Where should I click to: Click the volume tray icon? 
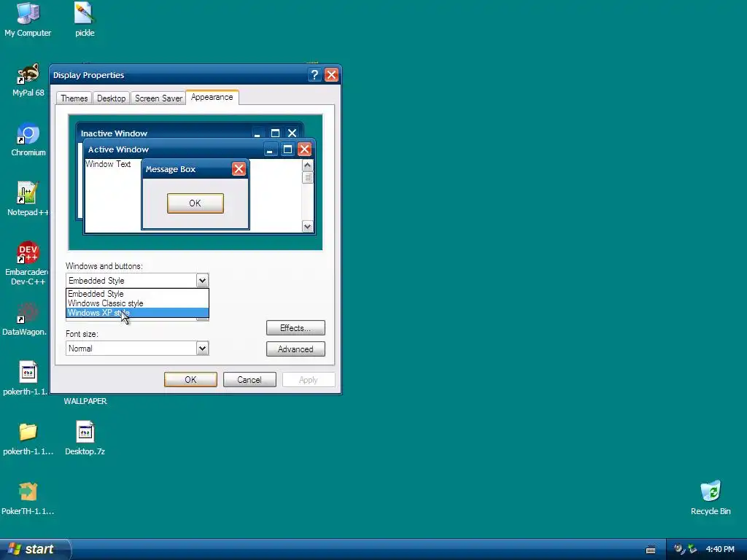[x=679, y=549]
